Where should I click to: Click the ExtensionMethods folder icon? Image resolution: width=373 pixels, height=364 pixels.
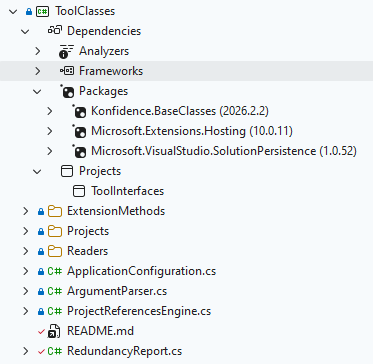tap(55, 211)
